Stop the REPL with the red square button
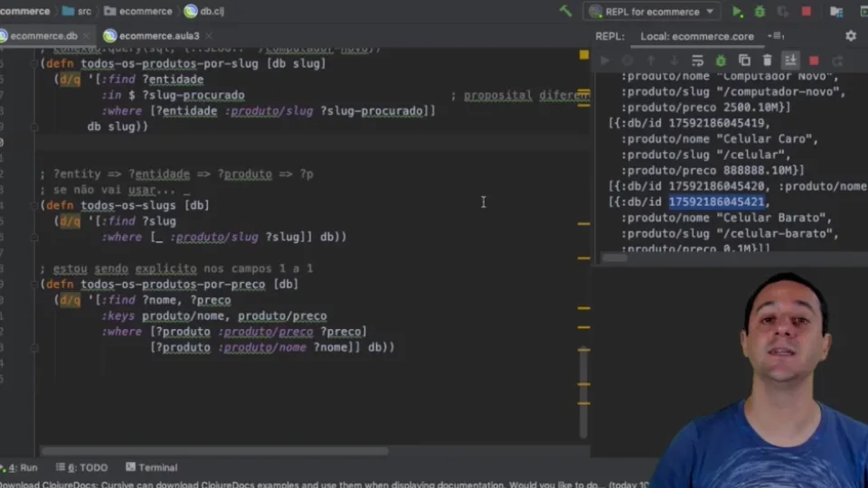 (x=814, y=61)
